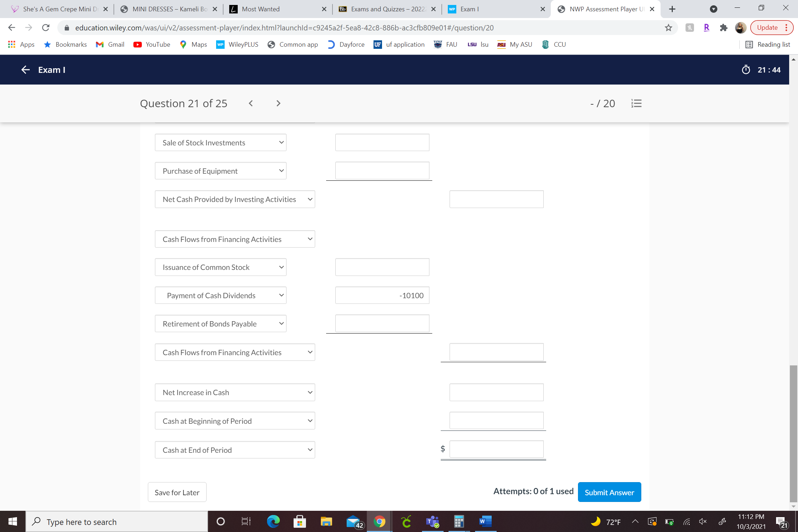
Task: Click Save for Later button
Action: [x=177, y=492]
